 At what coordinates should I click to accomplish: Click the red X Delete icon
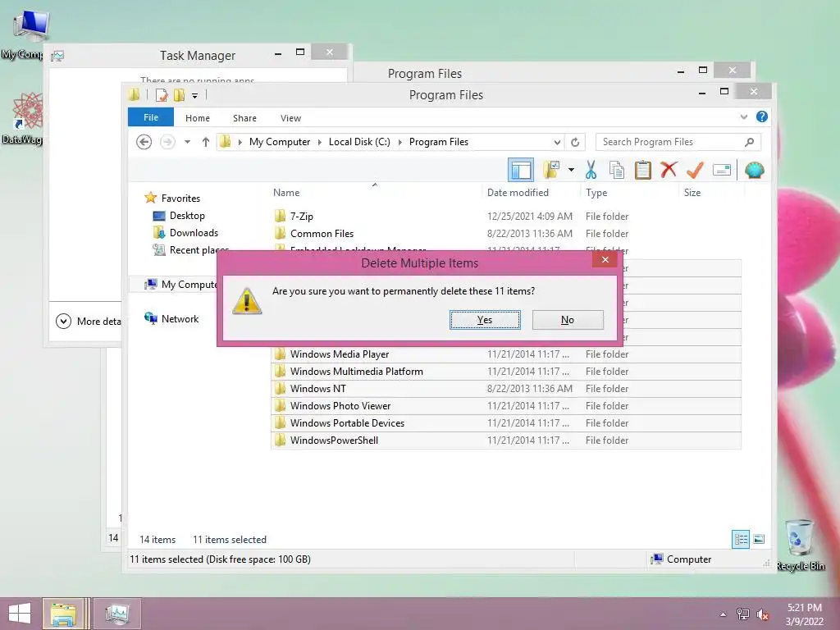[x=668, y=170]
